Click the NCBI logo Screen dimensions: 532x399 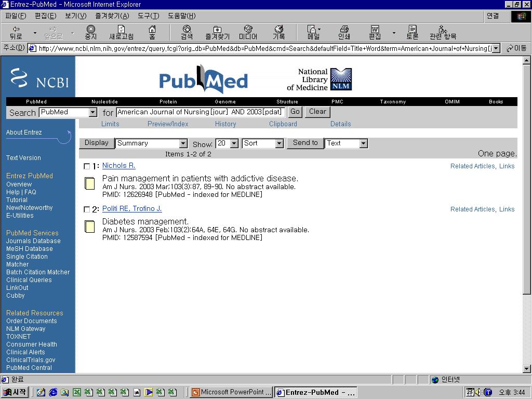[39, 78]
